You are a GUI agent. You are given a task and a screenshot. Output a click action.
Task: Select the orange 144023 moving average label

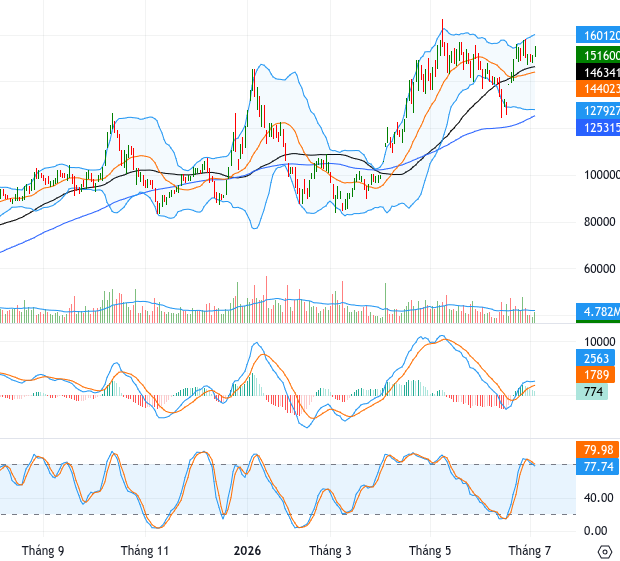598,89
